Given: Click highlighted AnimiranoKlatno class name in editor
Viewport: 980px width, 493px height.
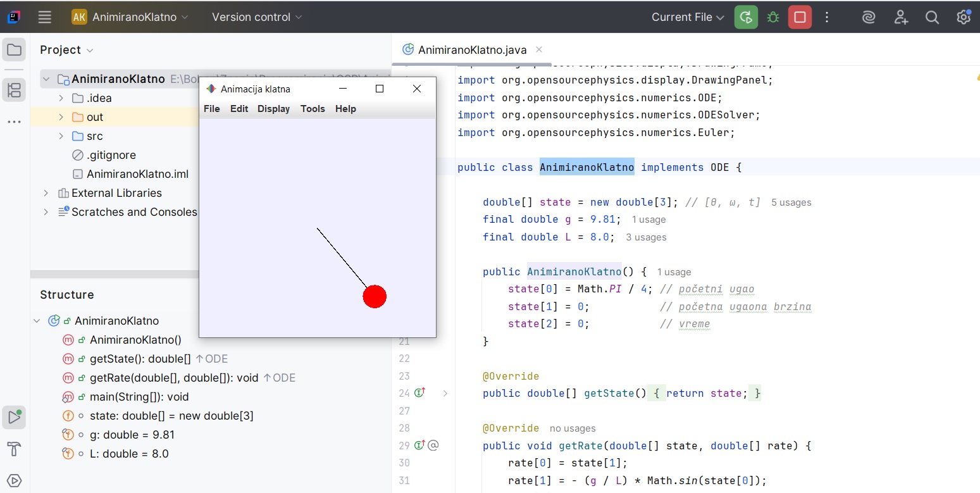Looking at the screenshot, I should pyautogui.click(x=586, y=167).
